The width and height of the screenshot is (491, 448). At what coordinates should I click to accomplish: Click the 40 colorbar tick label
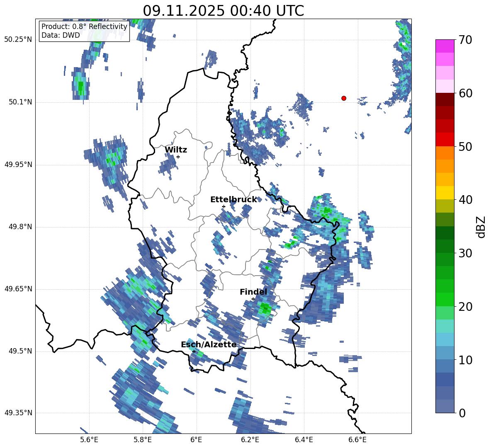465,200
